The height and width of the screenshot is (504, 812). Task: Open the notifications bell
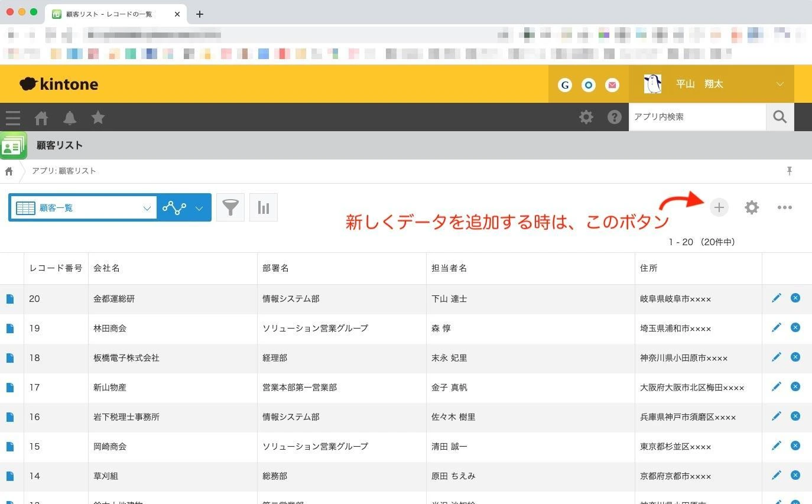coord(70,118)
